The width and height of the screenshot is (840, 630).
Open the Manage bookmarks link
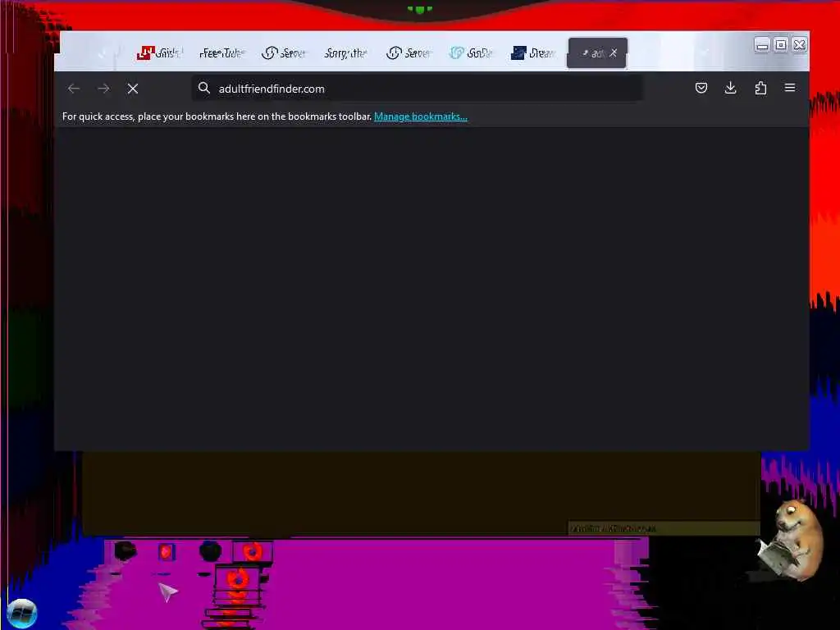(421, 116)
